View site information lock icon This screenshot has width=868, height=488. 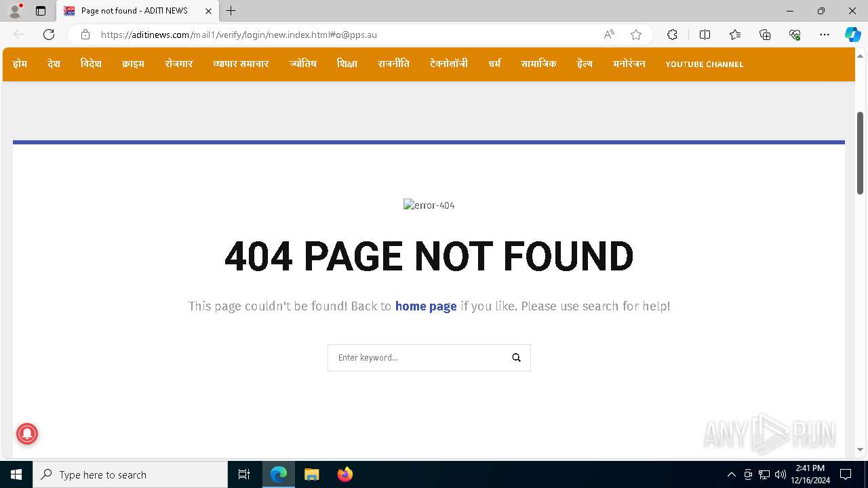85,35
